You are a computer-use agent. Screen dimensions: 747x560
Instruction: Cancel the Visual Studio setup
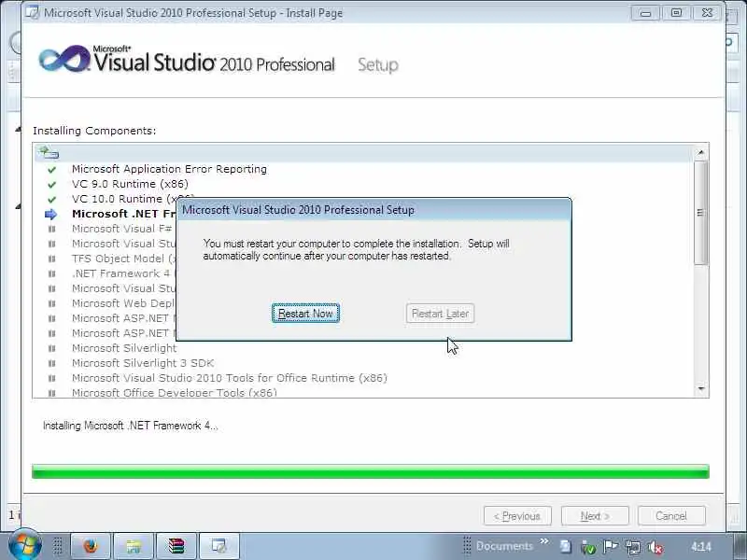click(671, 516)
